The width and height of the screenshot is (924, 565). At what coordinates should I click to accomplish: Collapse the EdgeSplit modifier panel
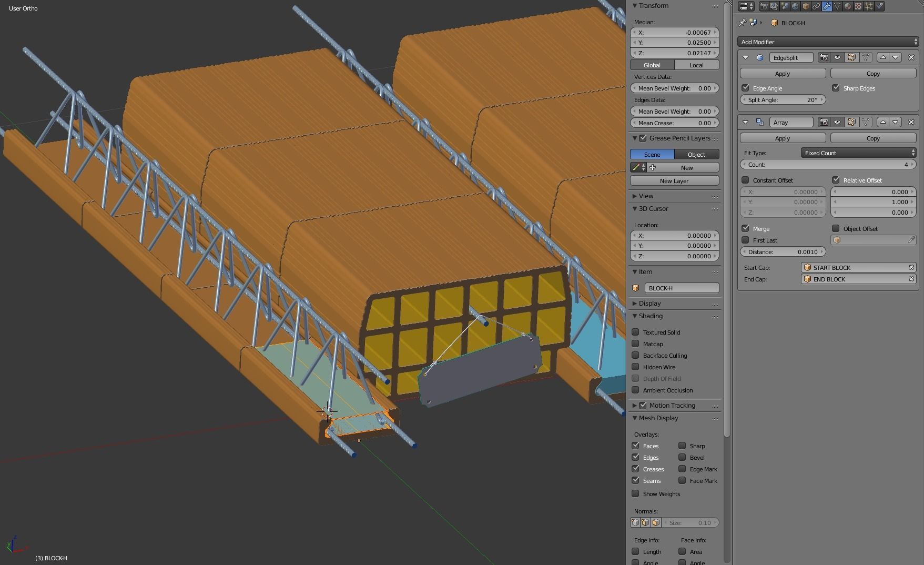tap(746, 57)
